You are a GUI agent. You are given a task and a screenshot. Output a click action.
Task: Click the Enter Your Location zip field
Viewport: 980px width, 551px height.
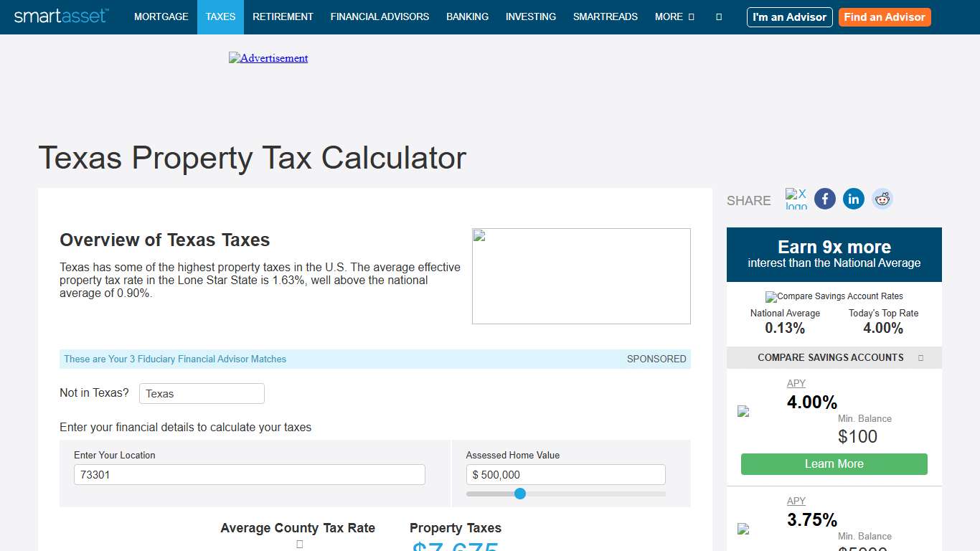pyautogui.click(x=249, y=474)
